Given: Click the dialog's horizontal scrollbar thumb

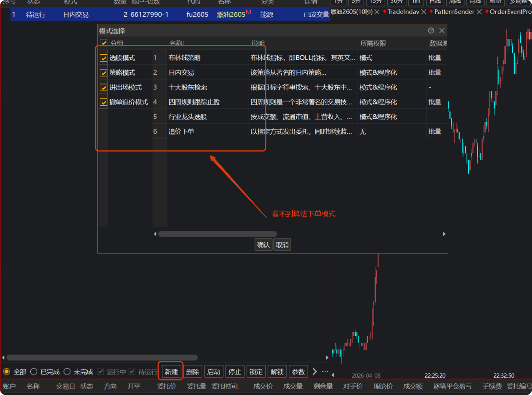Looking at the screenshot, I should [x=217, y=234].
